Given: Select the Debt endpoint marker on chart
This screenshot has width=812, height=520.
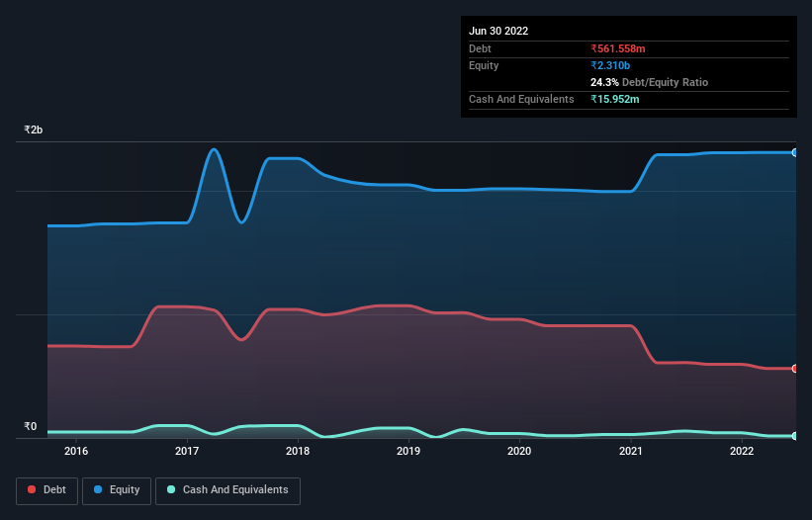Looking at the screenshot, I should [795, 369].
